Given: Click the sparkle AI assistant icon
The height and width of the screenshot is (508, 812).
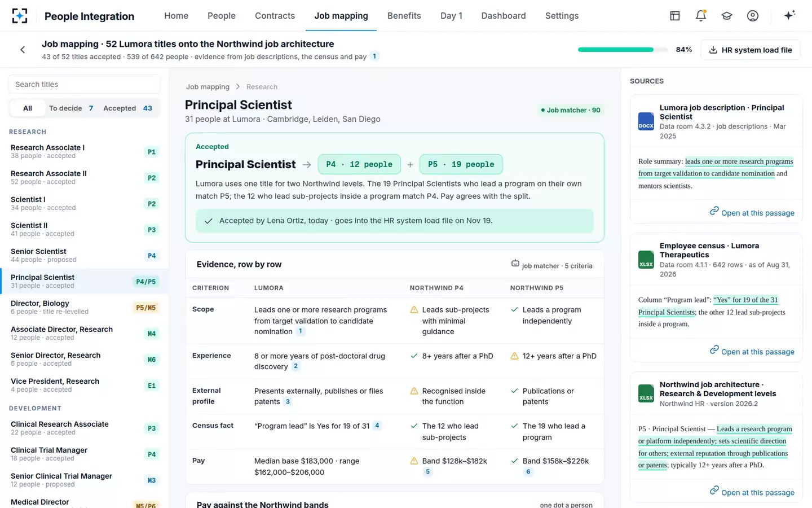Looking at the screenshot, I should click(789, 15).
